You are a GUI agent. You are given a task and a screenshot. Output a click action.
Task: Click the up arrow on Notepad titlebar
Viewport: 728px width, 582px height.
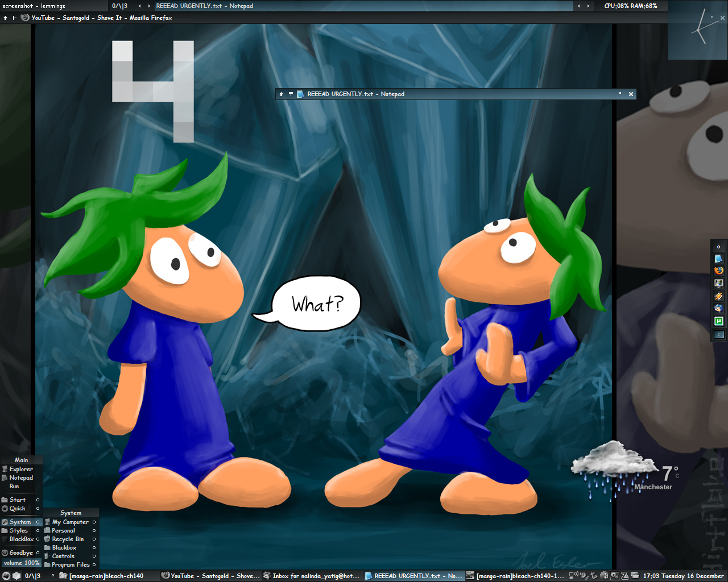coord(281,94)
